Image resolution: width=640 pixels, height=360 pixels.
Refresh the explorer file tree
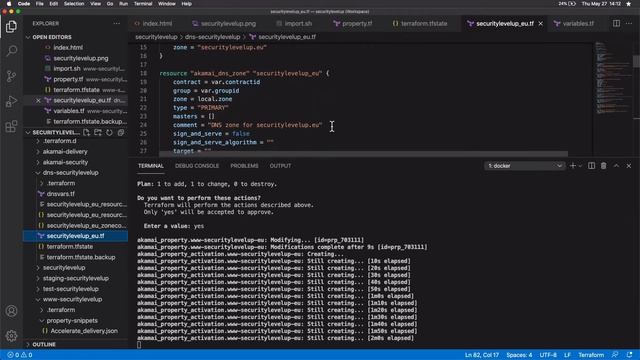(109, 132)
